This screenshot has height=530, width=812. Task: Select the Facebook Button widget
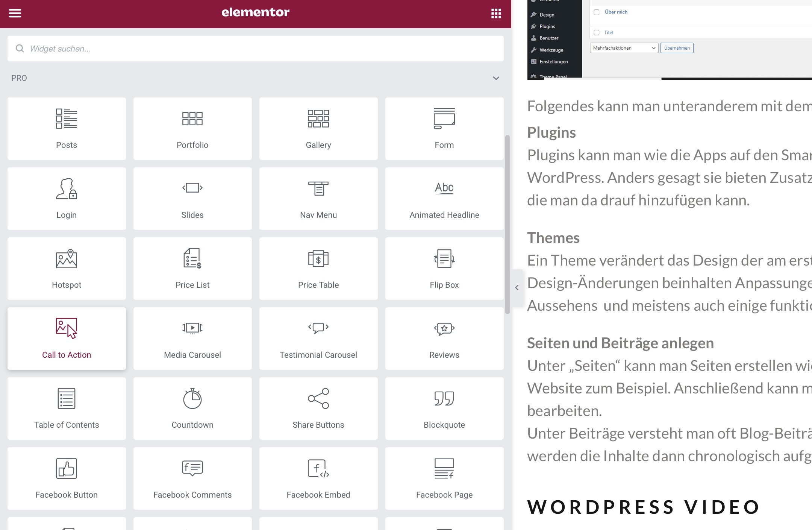point(67,478)
